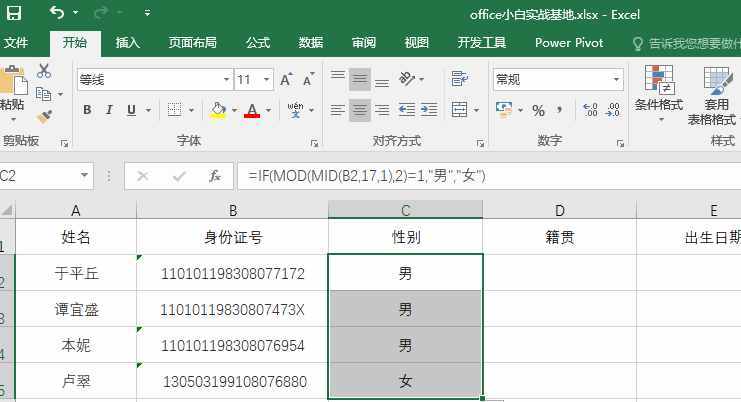Cancel the formula entry
Viewport: 741px width, 402px height.
point(142,177)
